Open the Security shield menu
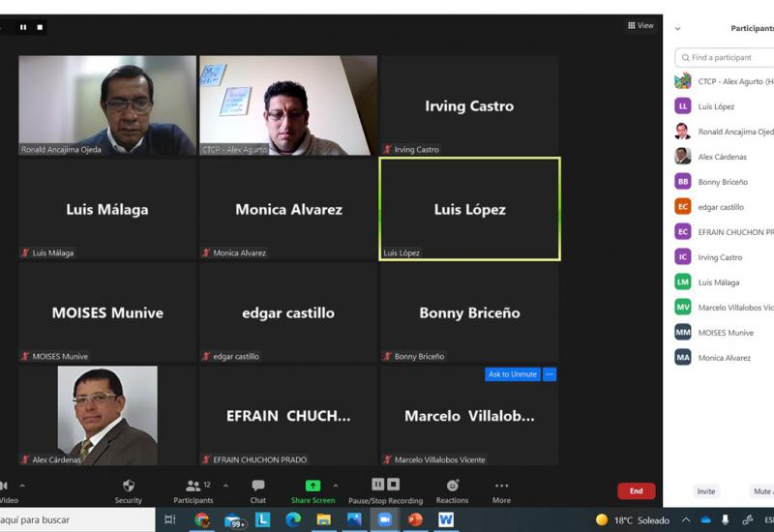Viewport: 774px width, 532px height. click(x=128, y=490)
